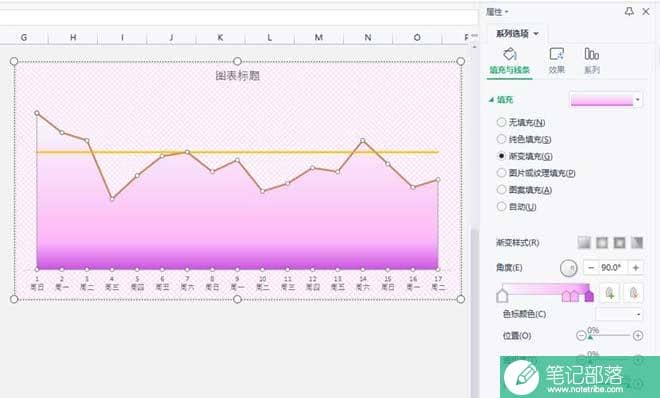660x398 pixels.
Task: Click the angle dial control
Action: (x=569, y=268)
